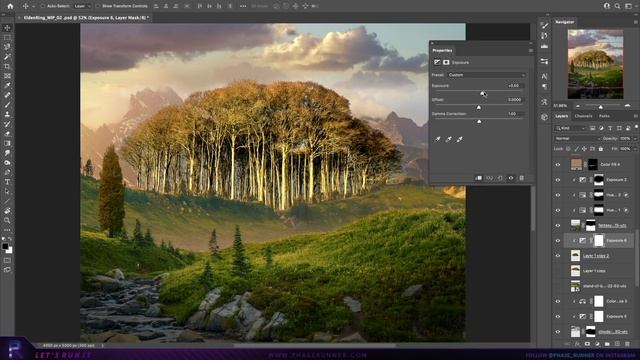Open the Opacity value dropdown arrow
Viewport: 640px width, 360px height.
[635, 139]
